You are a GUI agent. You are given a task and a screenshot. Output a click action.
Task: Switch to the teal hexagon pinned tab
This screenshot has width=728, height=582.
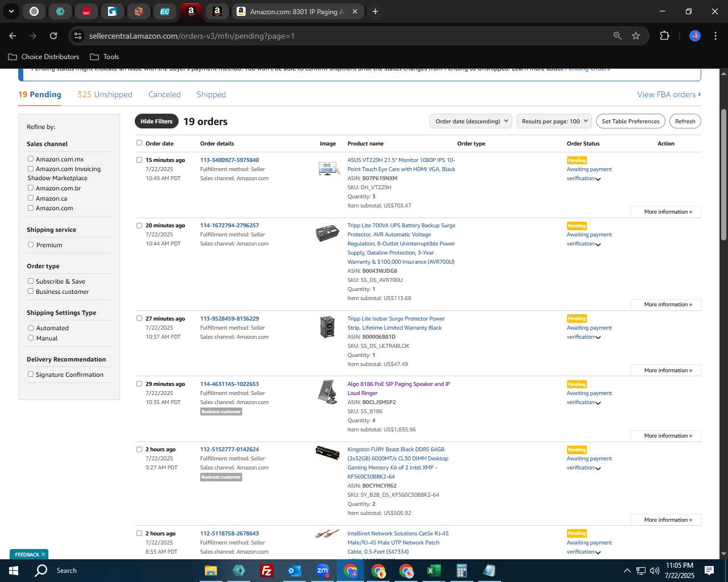click(60, 11)
